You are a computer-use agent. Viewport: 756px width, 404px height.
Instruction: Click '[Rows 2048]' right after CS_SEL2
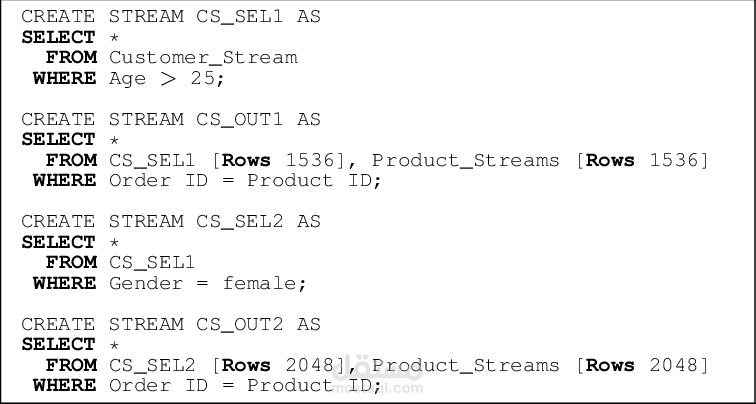point(284,365)
